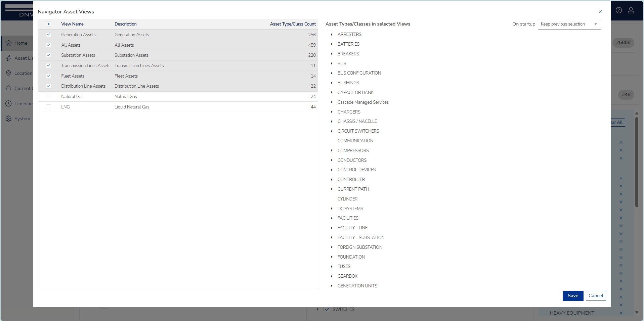Click the Cancel button
The image size is (644, 321).
[596, 296]
